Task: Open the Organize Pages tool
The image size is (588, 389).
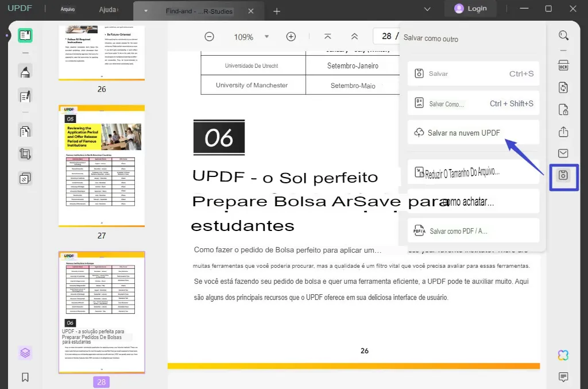Action: click(x=25, y=131)
